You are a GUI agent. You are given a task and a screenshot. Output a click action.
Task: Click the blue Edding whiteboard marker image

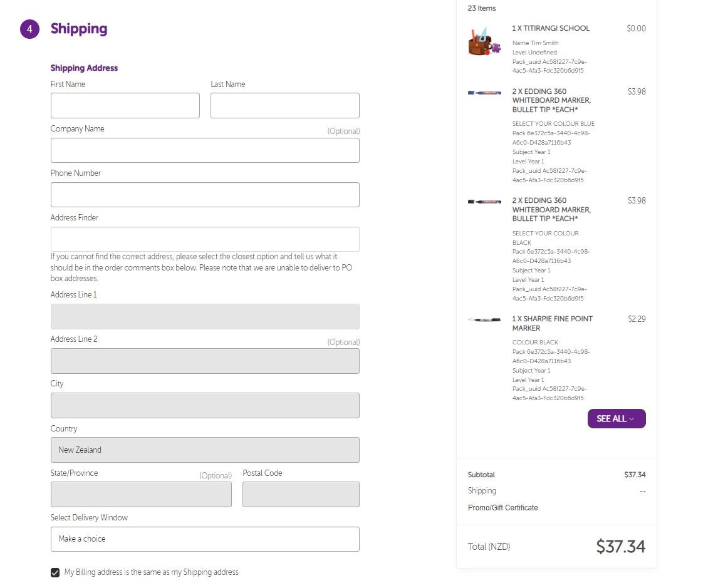coord(484,93)
